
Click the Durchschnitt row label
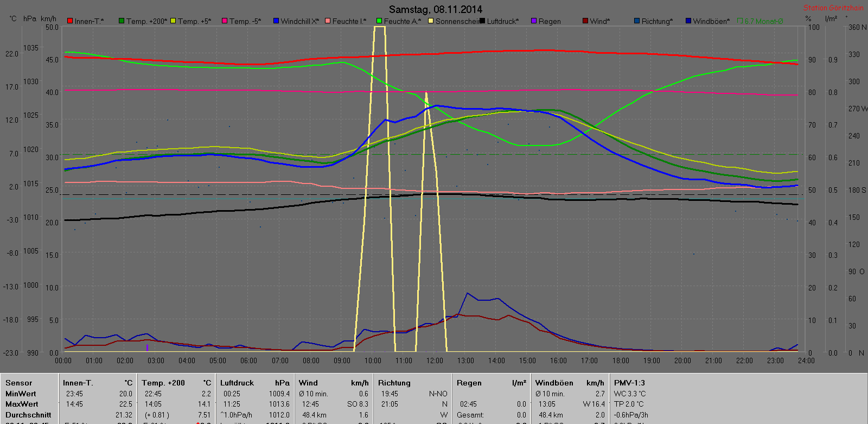coord(28,415)
